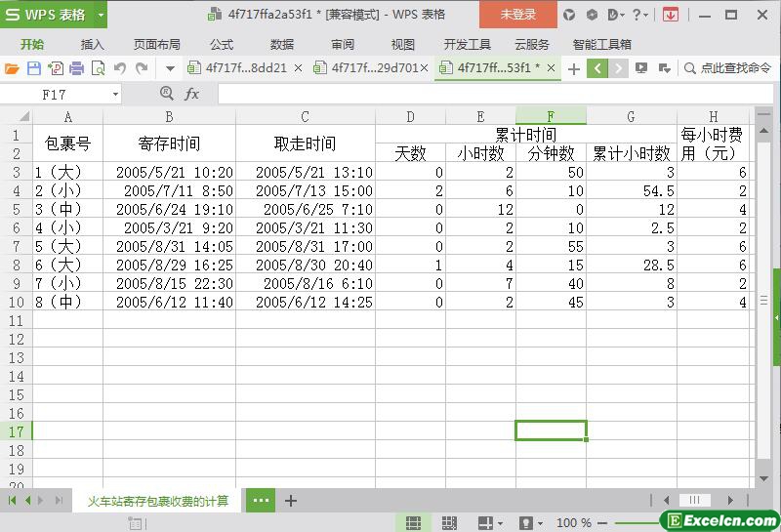The width and height of the screenshot is (781, 532).
Task: Click the Print icon in quick toolbar
Action: 76,68
